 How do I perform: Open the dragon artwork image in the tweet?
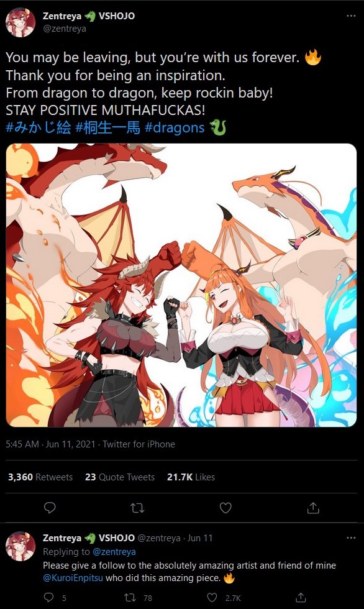pyautogui.click(x=181, y=285)
